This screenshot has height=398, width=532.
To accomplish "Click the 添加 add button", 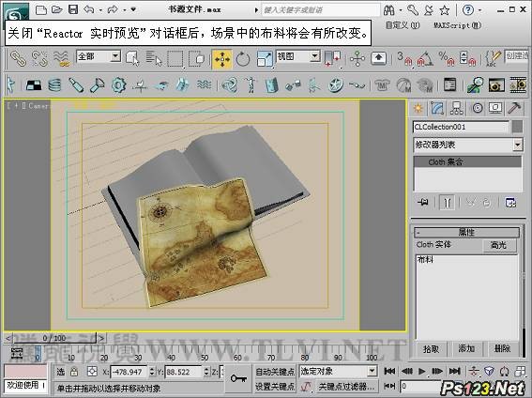I will [x=466, y=349].
